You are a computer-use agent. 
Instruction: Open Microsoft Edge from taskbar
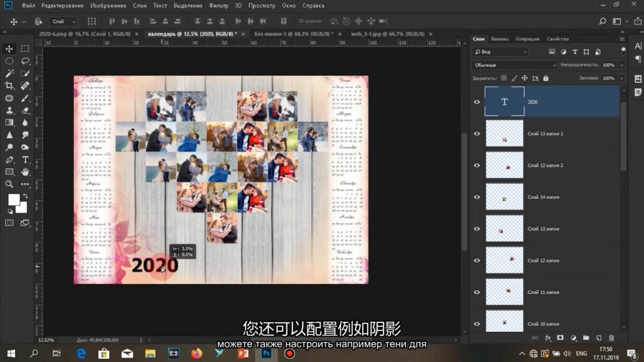pyautogui.click(x=81, y=353)
